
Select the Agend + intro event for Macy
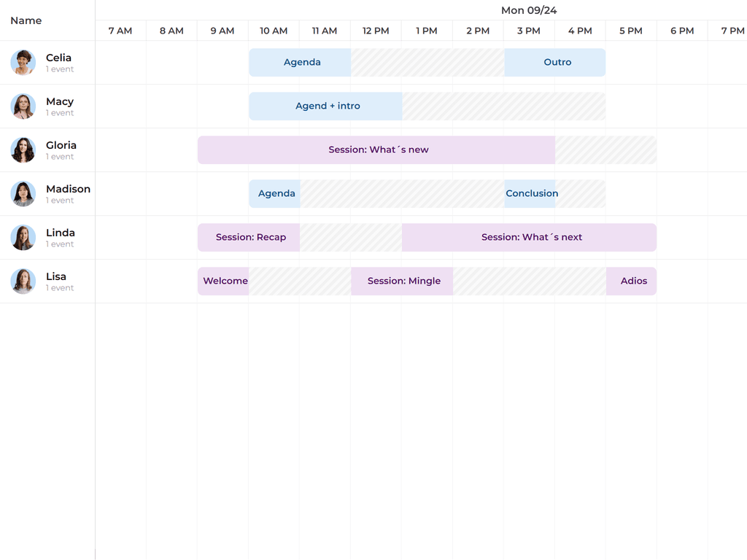pos(325,106)
